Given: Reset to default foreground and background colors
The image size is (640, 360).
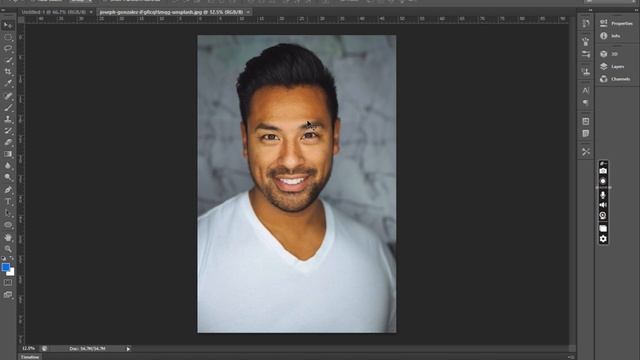Looking at the screenshot, I should (3, 258).
